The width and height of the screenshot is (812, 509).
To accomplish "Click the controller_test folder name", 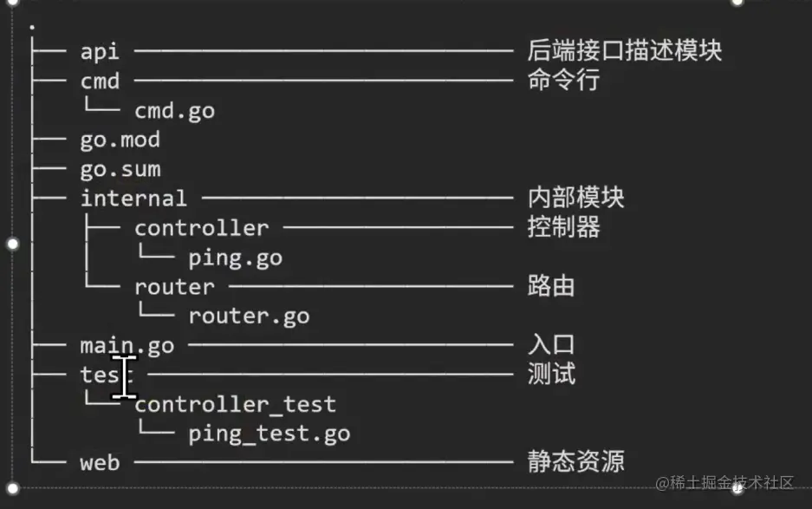I will [236, 405].
